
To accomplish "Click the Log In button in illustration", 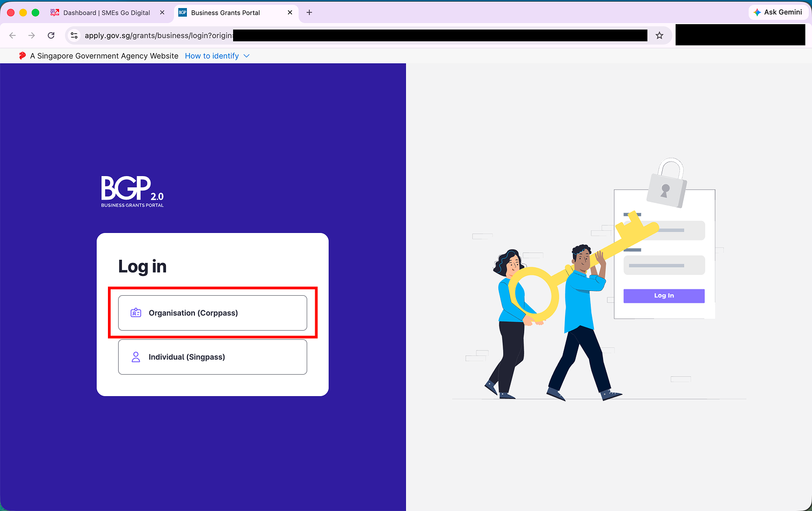I will click(x=664, y=296).
